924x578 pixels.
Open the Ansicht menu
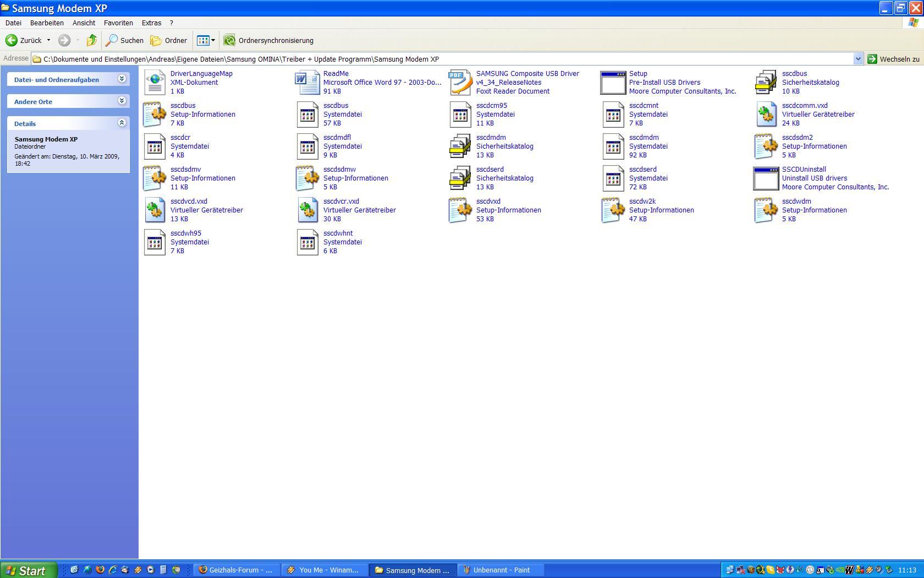click(x=84, y=23)
